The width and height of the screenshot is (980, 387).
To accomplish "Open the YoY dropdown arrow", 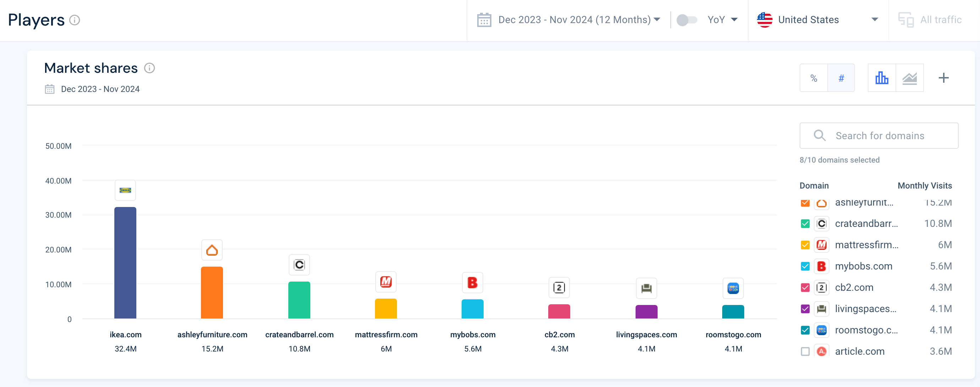I will pyautogui.click(x=734, y=20).
